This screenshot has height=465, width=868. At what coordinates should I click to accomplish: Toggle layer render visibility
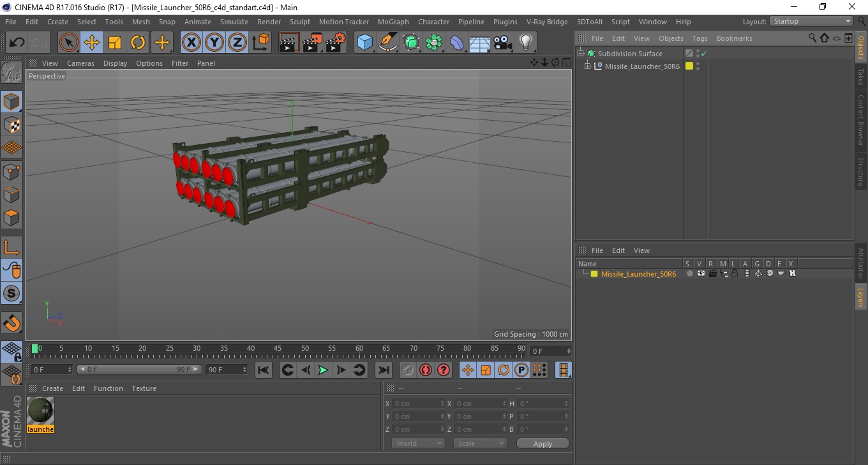[712, 273]
